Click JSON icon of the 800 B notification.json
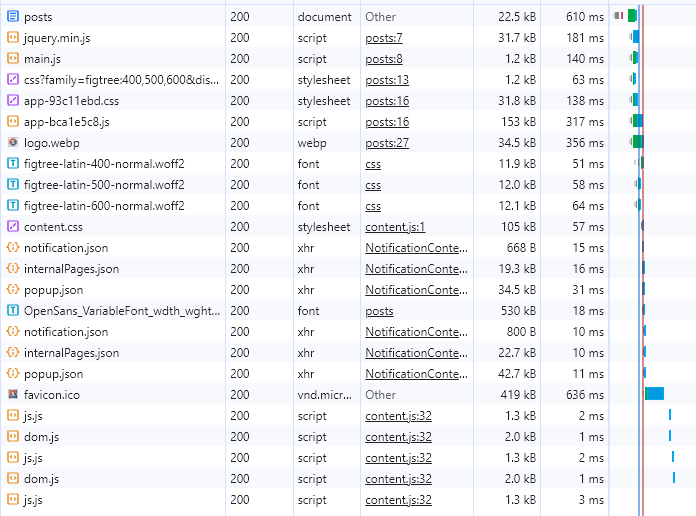The height and width of the screenshot is (516, 696). (13, 331)
